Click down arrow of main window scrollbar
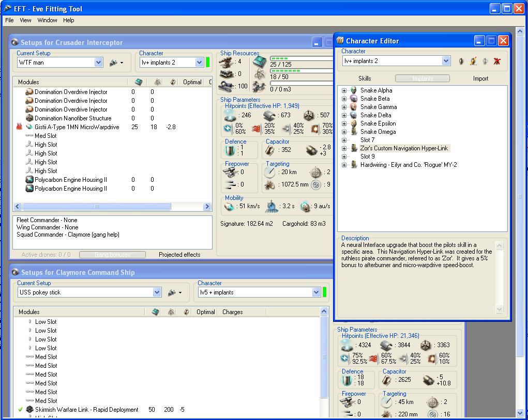 pos(520,413)
